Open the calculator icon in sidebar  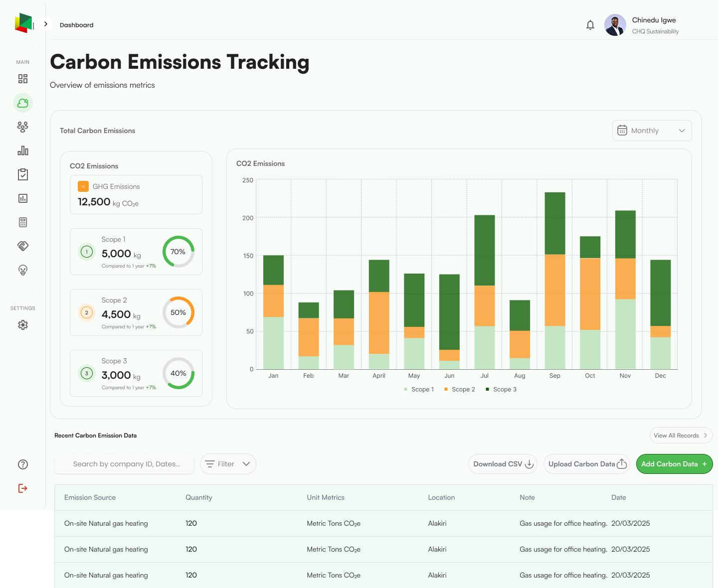point(23,222)
